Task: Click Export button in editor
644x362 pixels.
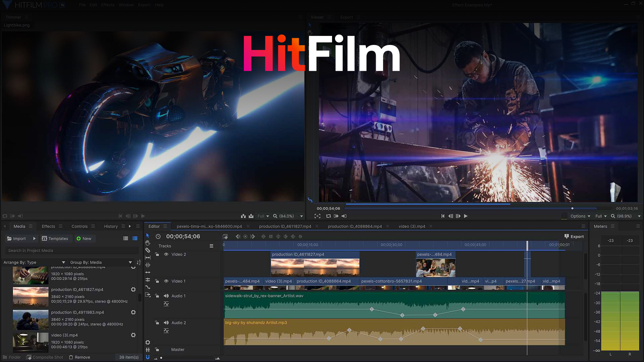Action: click(x=574, y=236)
